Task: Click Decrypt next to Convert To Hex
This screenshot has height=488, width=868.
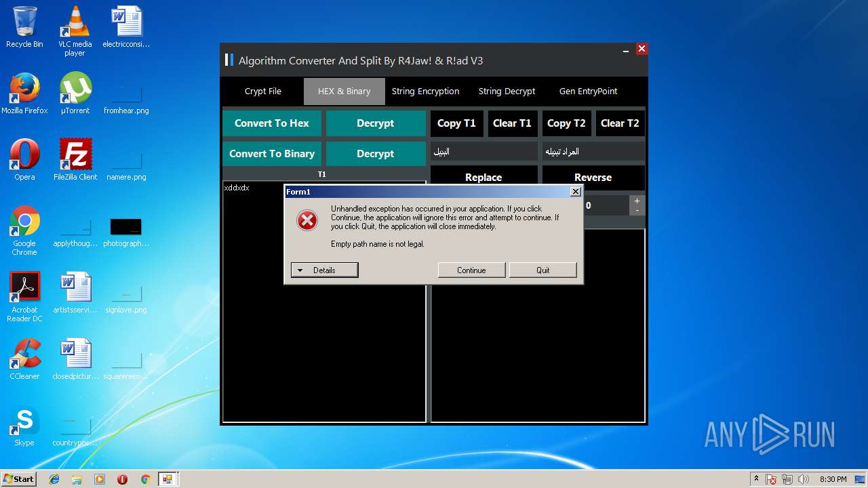Action: tap(376, 123)
